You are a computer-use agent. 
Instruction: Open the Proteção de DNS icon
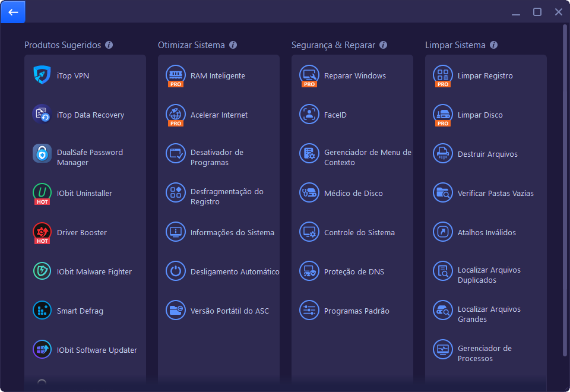[x=309, y=271]
